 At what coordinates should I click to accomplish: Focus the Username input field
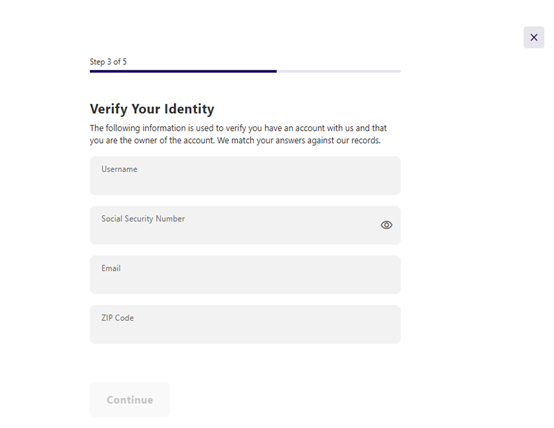pos(245,176)
